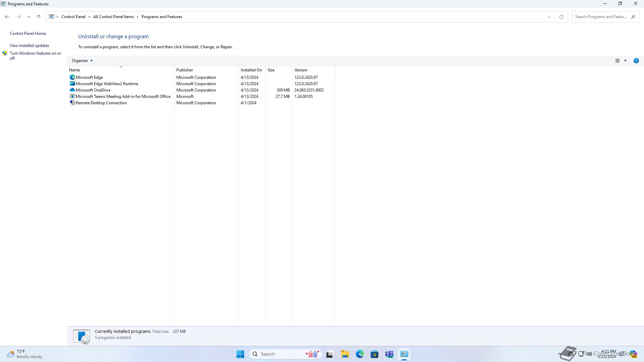This screenshot has height=362, width=644.
Task: Click the Control Panel breadcrumb
Action: coord(73,17)
